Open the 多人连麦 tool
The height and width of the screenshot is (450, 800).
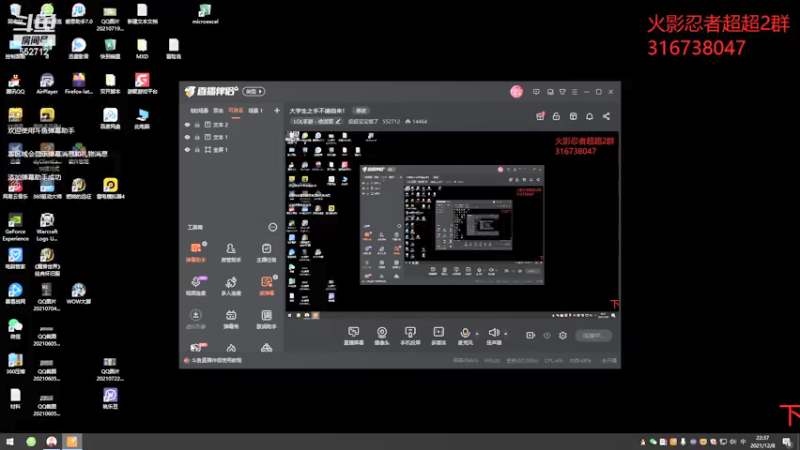coord(231,286)
